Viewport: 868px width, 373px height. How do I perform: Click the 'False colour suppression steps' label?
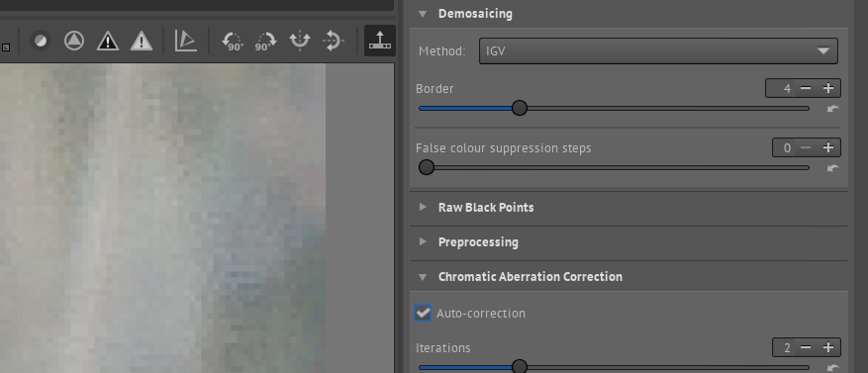click(x=503, y=148)
